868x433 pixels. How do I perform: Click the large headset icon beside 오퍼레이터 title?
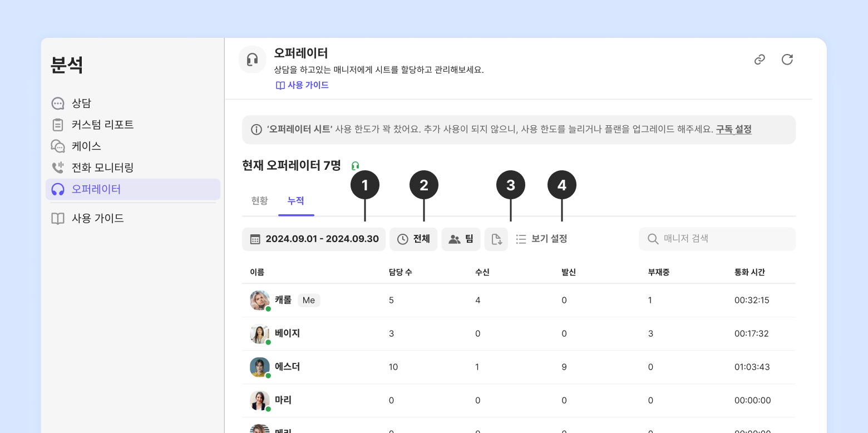point(252,60)
